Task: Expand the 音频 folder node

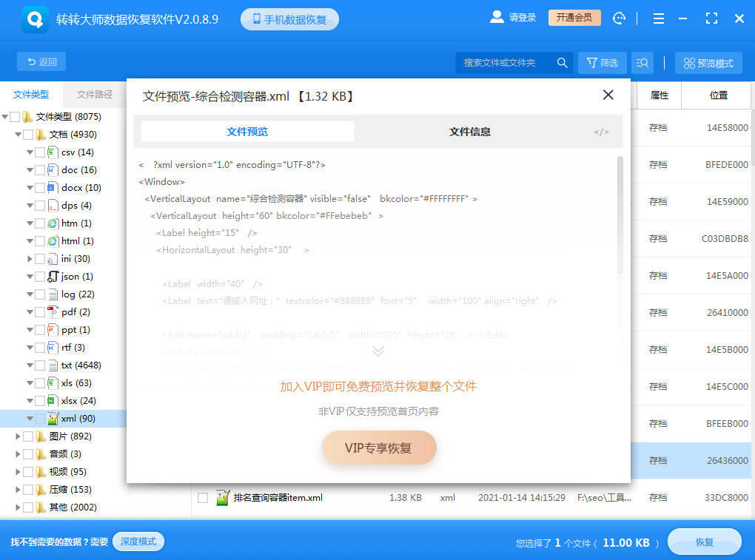Action: click(x=18, y=454)
